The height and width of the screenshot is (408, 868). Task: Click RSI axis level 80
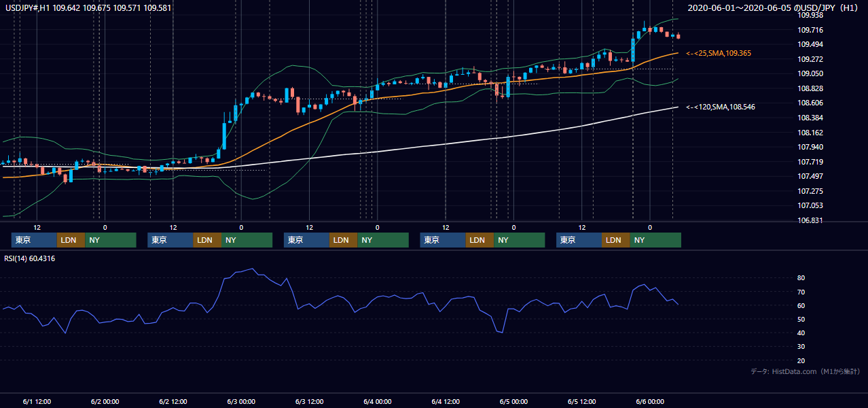(801, 278)
